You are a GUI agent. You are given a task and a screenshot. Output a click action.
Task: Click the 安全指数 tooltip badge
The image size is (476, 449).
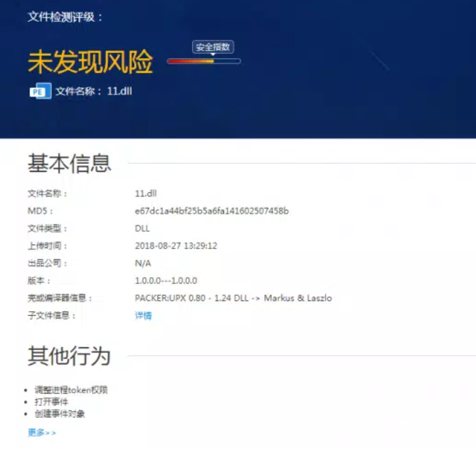(213, 47)
